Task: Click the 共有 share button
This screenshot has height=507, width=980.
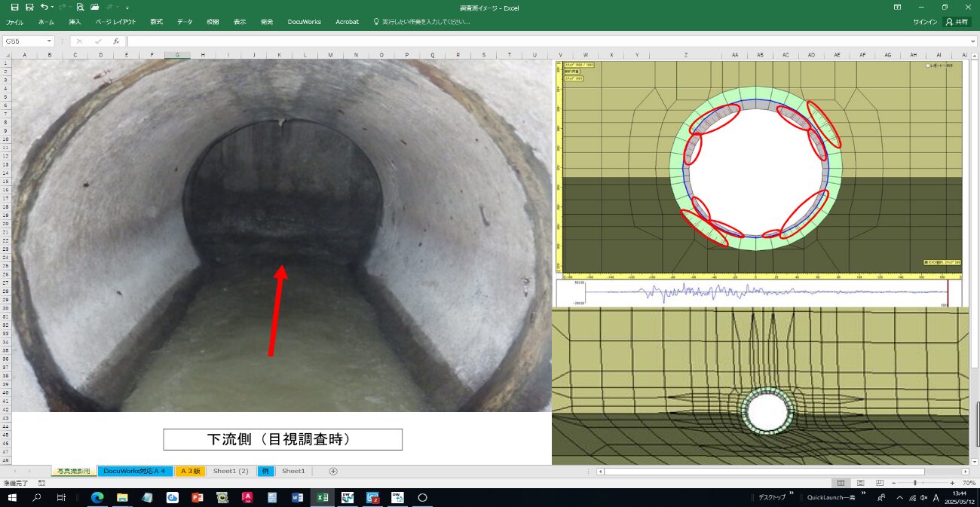Action: coord(957,22)
